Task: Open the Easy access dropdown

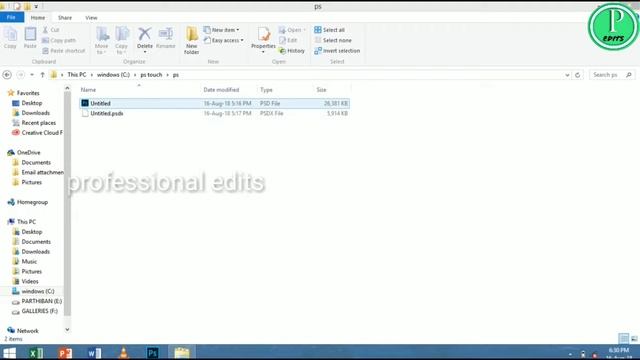Action: coord(223,40)
